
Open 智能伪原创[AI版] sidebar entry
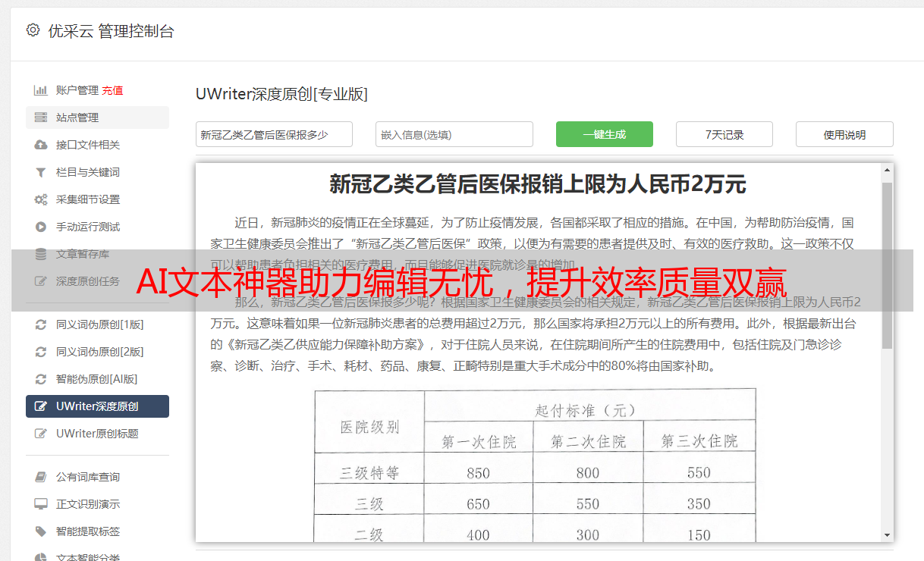pyautogui.click(x=96, y=379)
